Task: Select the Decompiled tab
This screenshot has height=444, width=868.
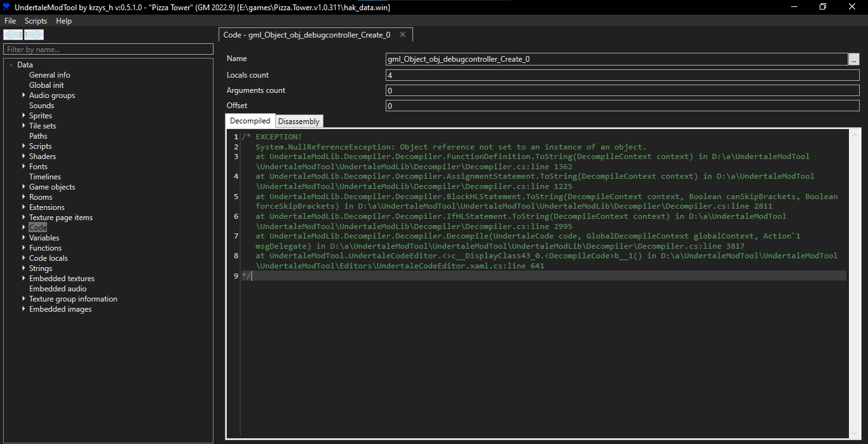Action: [250, 120]
